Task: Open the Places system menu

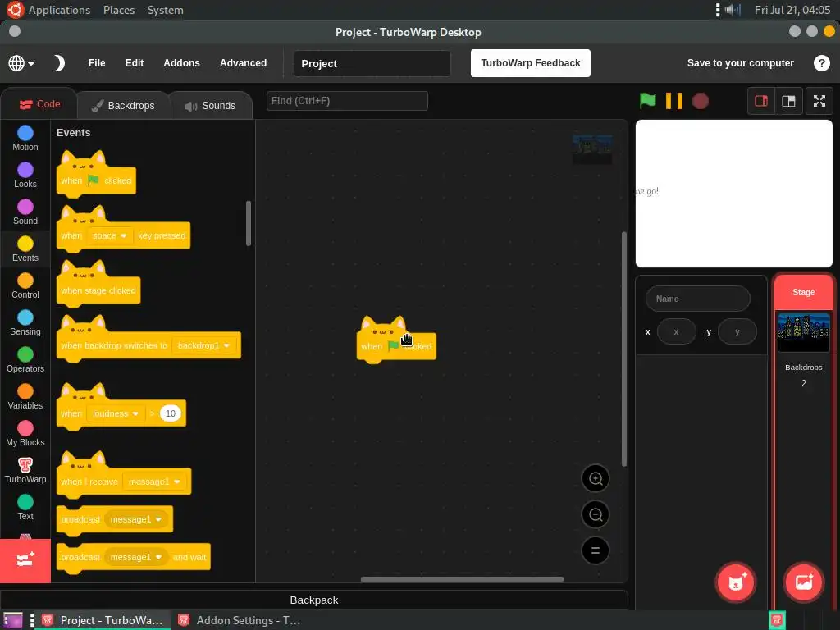Action: 119,10
